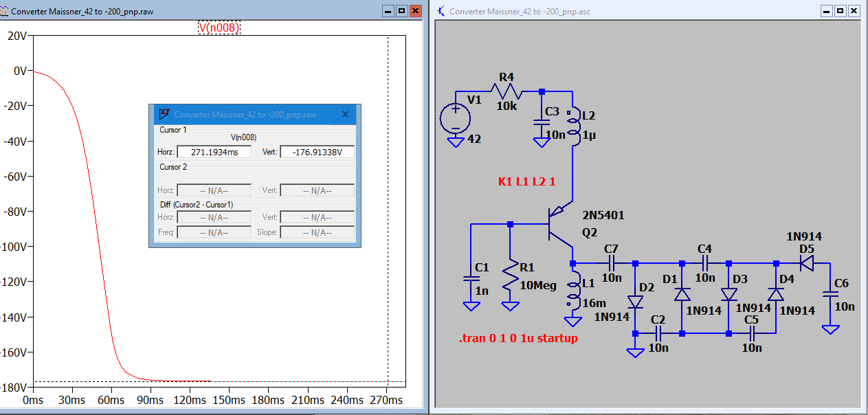Click the -180V y-axis label
This screenshot has height=415, width=868.
[14, 388]
